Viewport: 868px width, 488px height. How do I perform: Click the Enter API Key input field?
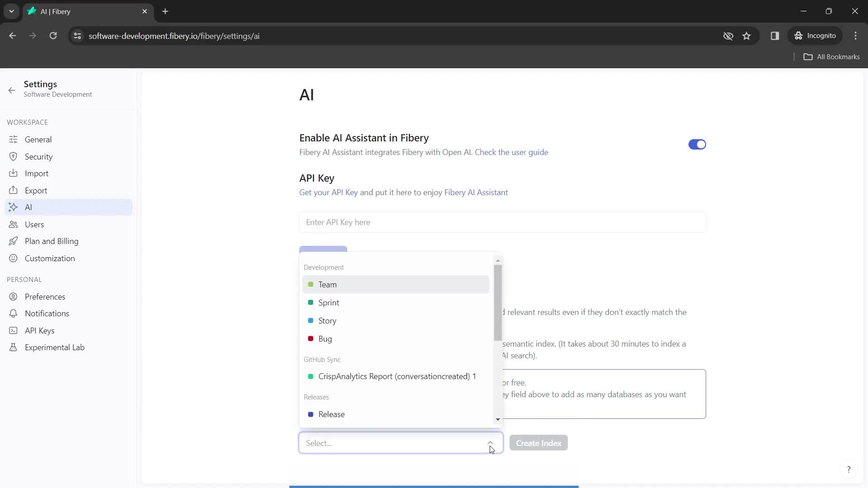(x=503, y=222)
